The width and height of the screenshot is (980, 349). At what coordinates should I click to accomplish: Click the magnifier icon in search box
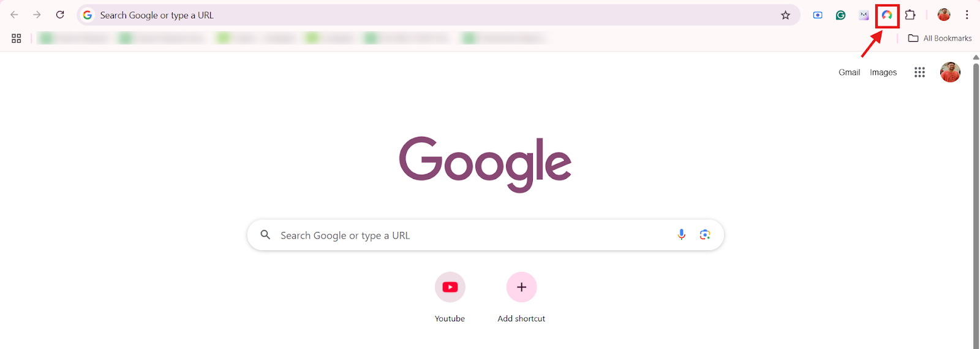[x=265, y=235]
